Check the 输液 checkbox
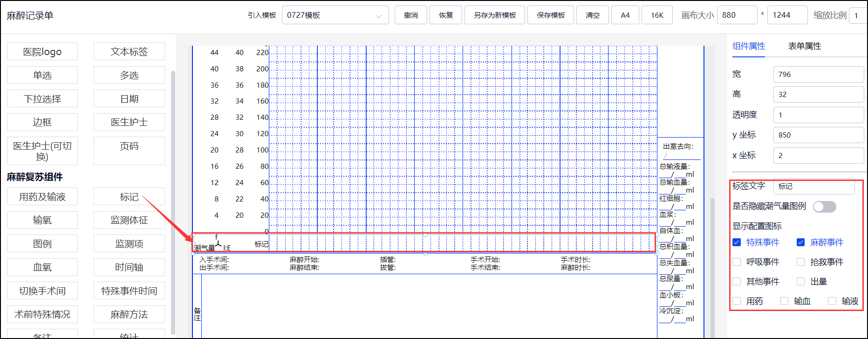The width and height of the screenshot is (868, 339). point(832,301)
